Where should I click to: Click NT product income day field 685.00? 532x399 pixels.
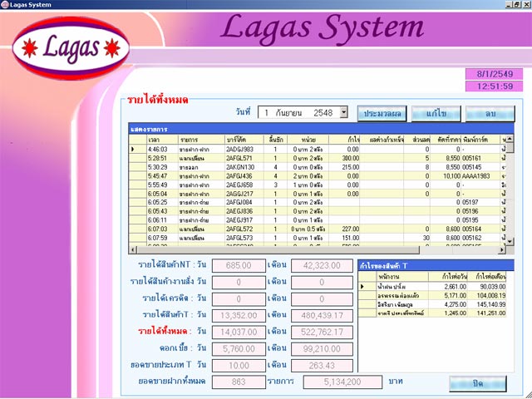click(239, 265)
